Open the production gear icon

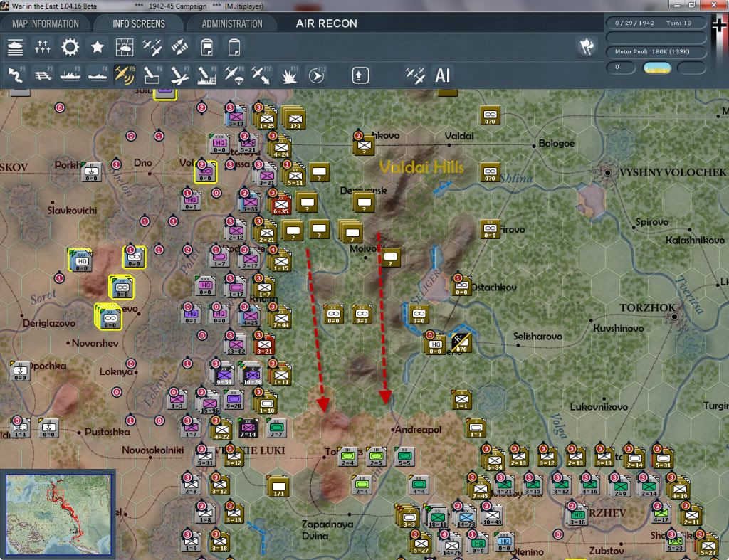[x=70, y=48]
